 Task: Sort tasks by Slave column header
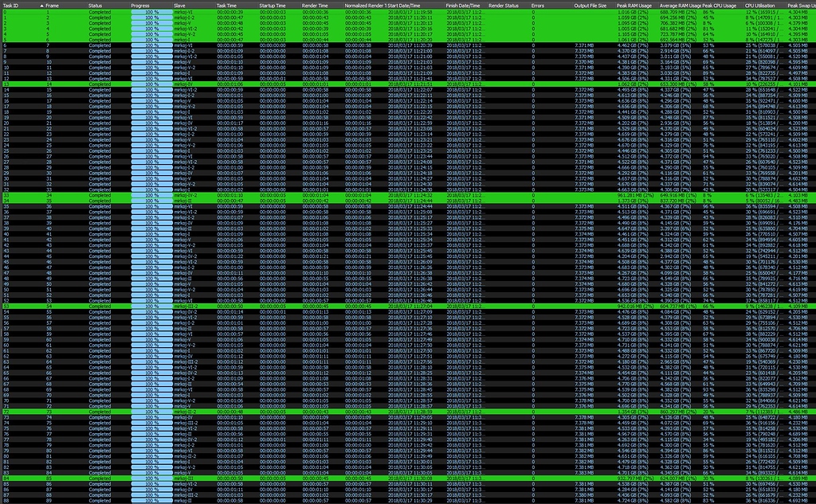180,5
